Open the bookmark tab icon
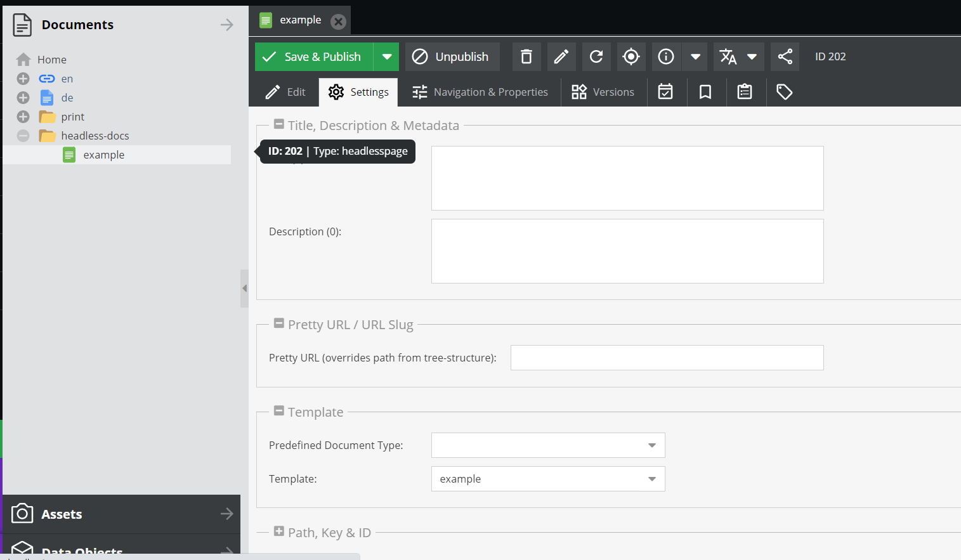The height and width of the screenshot is (560, 961). coord(705,92)
